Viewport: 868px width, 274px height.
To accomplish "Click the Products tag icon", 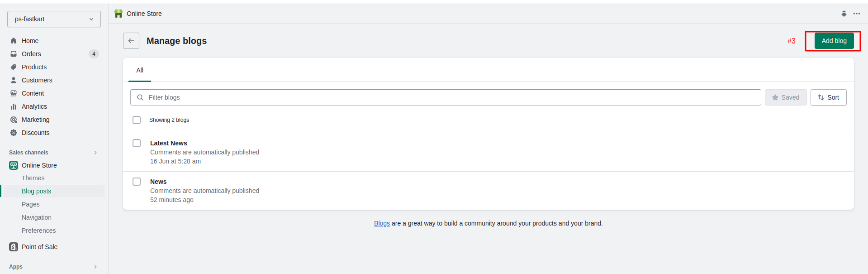I will click(x=14, y=67).
